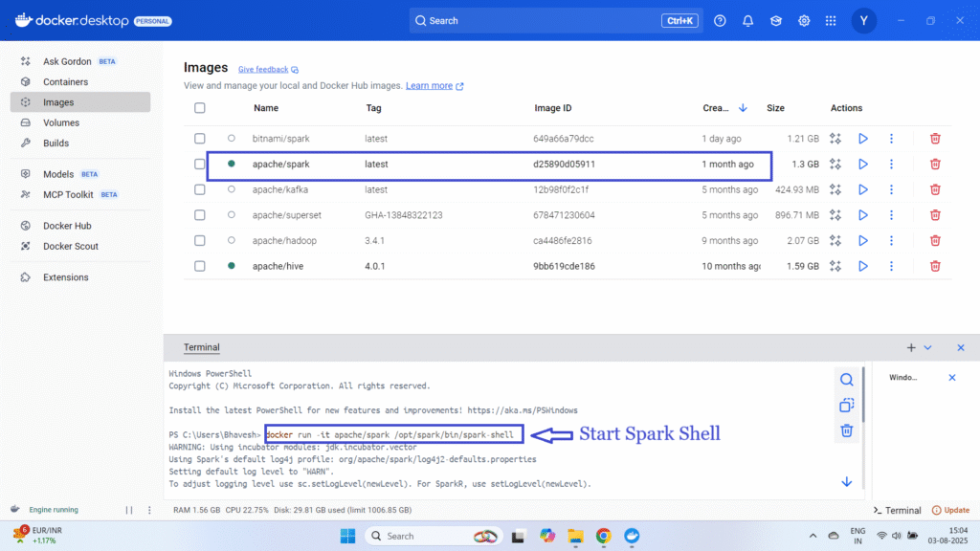Image resolution: width=980 pixels, height=551 pixels.
Task: Check the apache/kafka row checkbox
Action: click(x=199, y=190)
